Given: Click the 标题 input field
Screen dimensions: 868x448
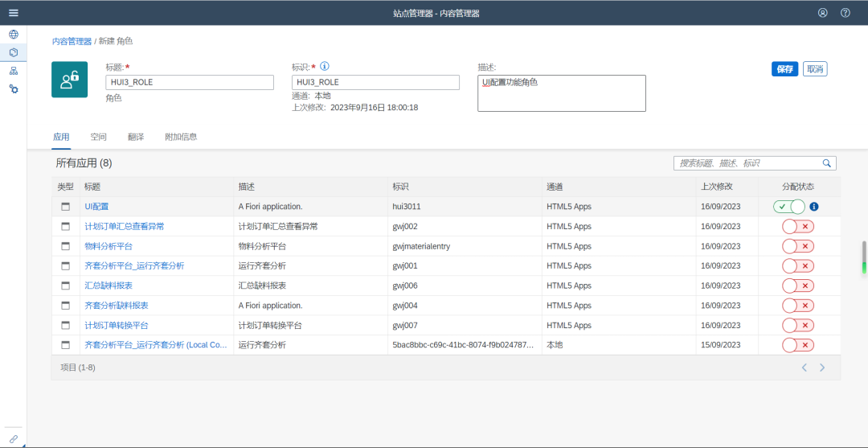Looking at the screenshot, I should (x=190, y=83).
